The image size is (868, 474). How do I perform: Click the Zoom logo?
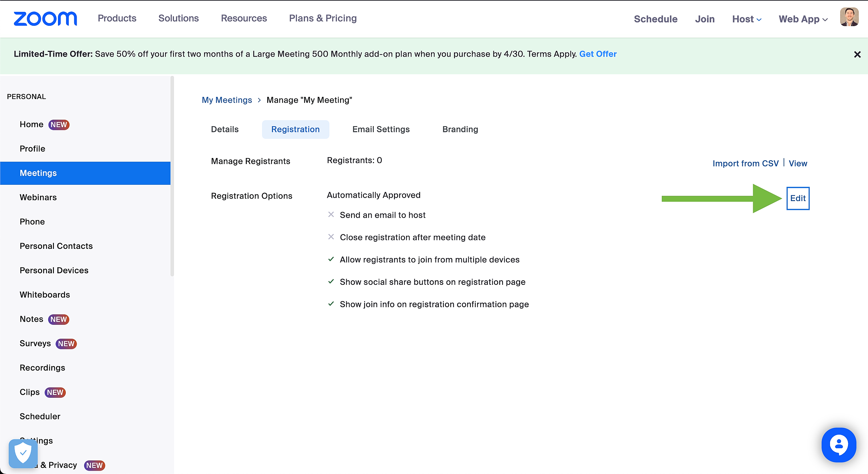tap(45, 19)
